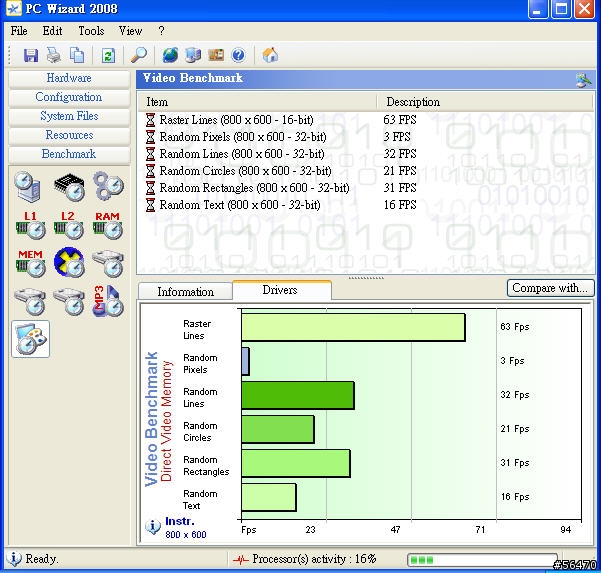Click the disk benchmark icon below MEM
The height and width of the screenshot is (573, 601).
(30, 301)
